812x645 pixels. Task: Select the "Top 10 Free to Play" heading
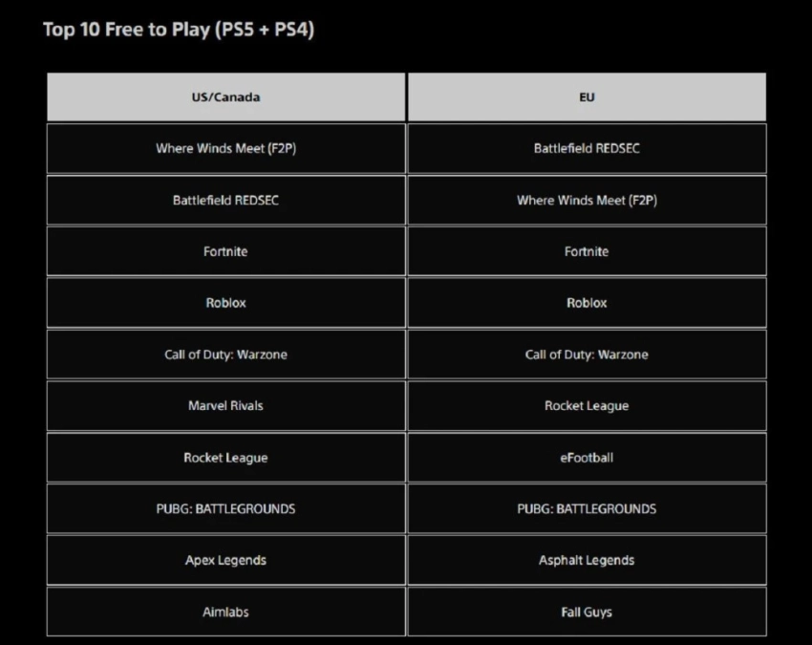179,30
